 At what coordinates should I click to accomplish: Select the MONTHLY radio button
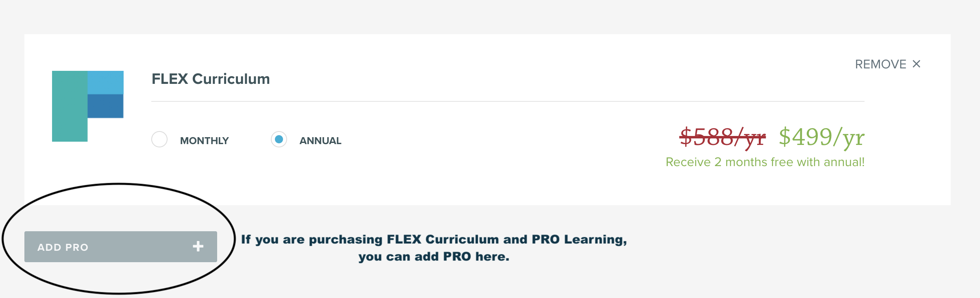159,139
